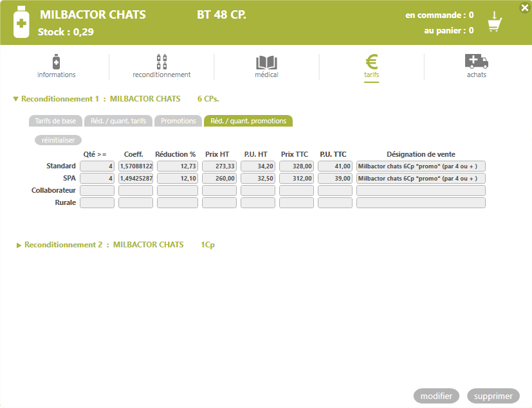Viewport: 532px width, 408px height.
Task: Click the product bottle icon in header
Action: tap(21, 22)
